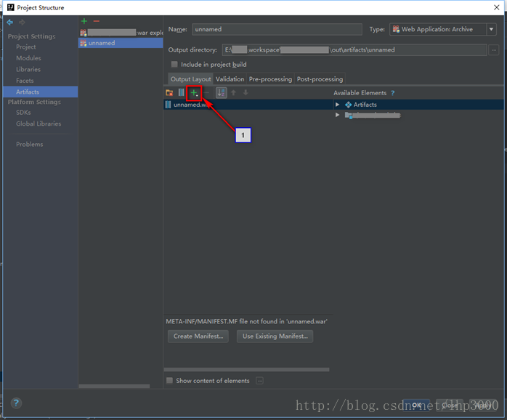The image size is (507, 420).
Task: Browse for the output directory
Action: coord(494,50)
